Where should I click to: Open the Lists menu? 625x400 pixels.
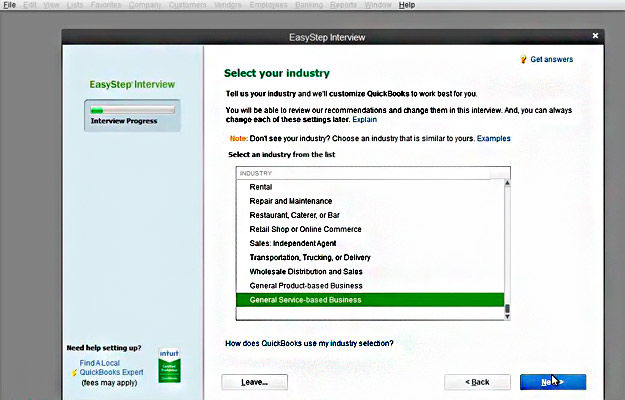point(75,5)
